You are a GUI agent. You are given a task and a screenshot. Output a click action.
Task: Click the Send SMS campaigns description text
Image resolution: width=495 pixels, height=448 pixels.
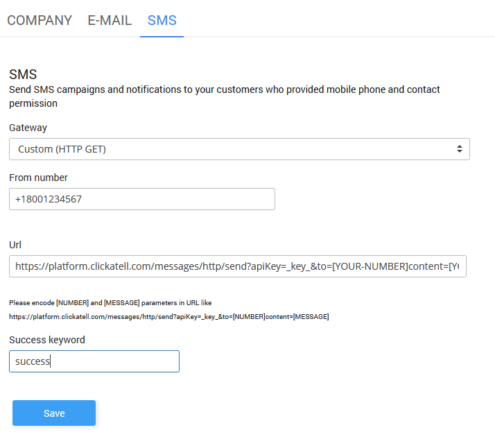[224, 89]
